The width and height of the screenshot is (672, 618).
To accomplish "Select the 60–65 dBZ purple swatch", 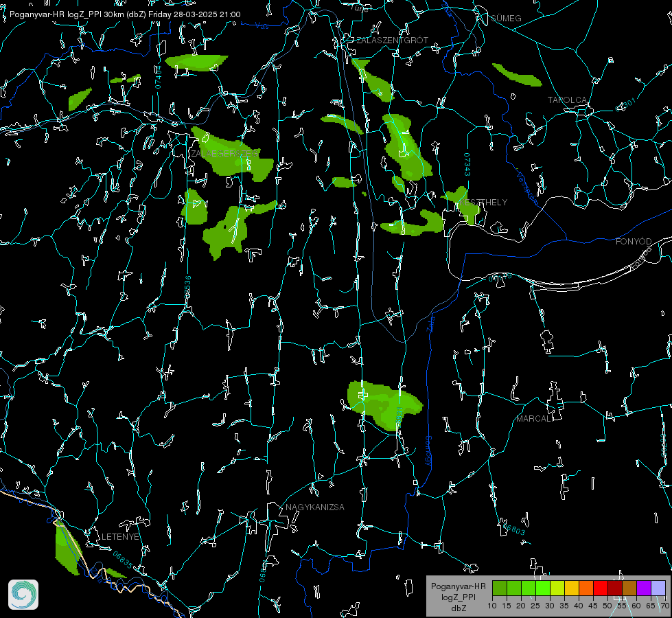I will (x=644, y=588).
